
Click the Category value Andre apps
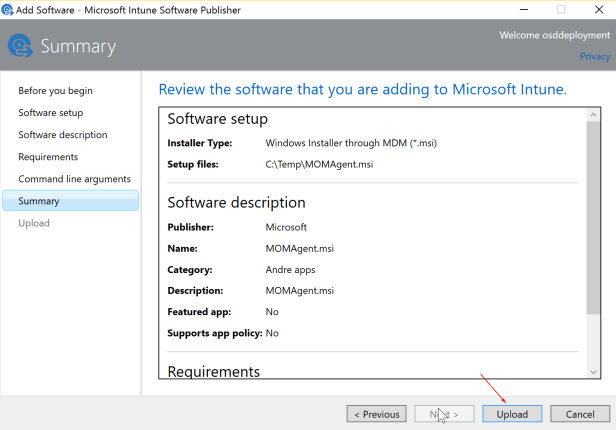click(x=290, y=270)
